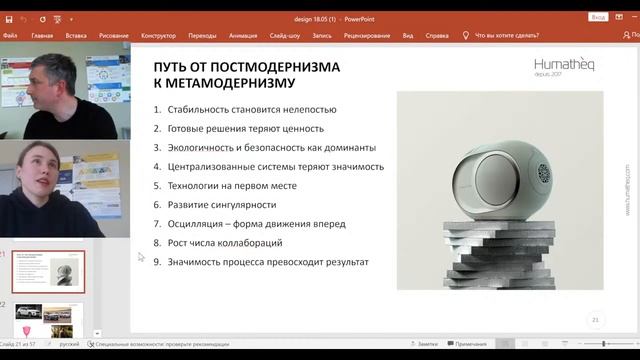640x360 pixels.
Task: Click 'Экологичность и безопасность как доминанты' line
Action: [x=272, y=148]
